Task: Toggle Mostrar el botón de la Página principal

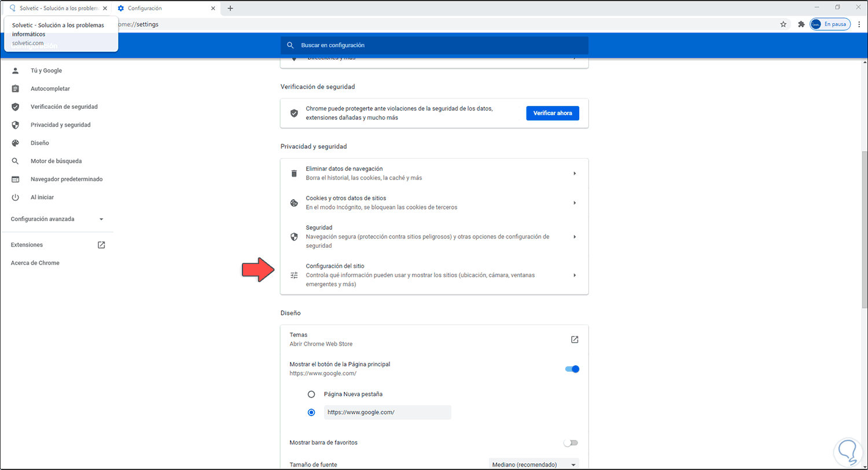Action: tap(572, 369)
